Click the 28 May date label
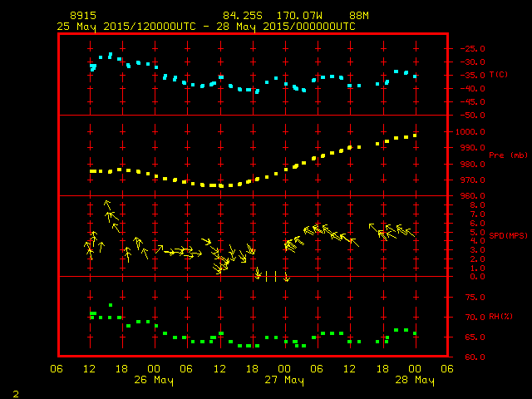This screenshot has width=532, height=399. [415, 380]
